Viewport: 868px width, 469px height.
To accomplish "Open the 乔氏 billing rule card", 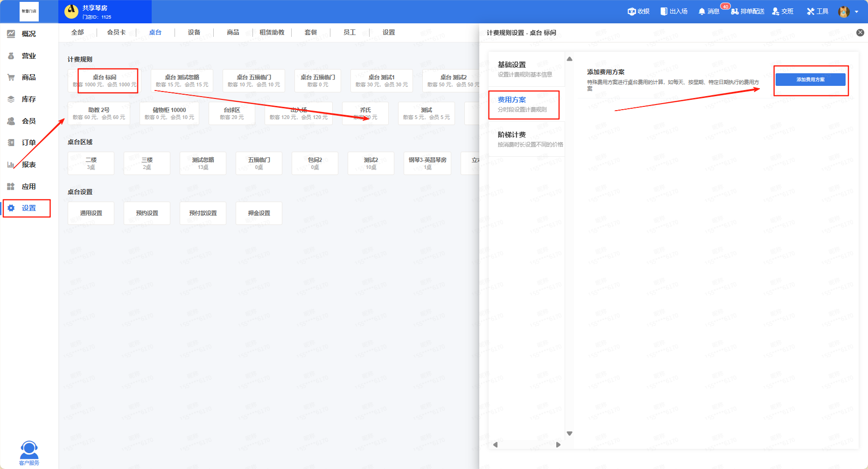I will point(365,113).
